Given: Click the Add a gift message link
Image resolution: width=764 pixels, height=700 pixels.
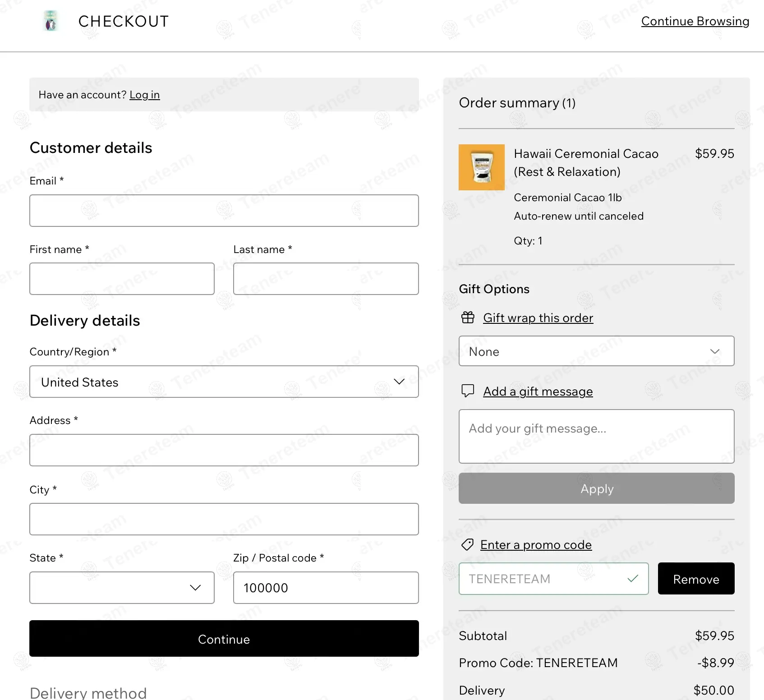Looking at the screenshot, I should pyautogui.click(x=538, y=391).
